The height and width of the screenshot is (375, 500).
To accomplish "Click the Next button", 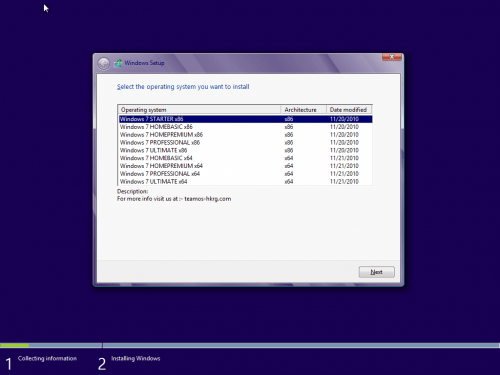I will tap(377, 272).
